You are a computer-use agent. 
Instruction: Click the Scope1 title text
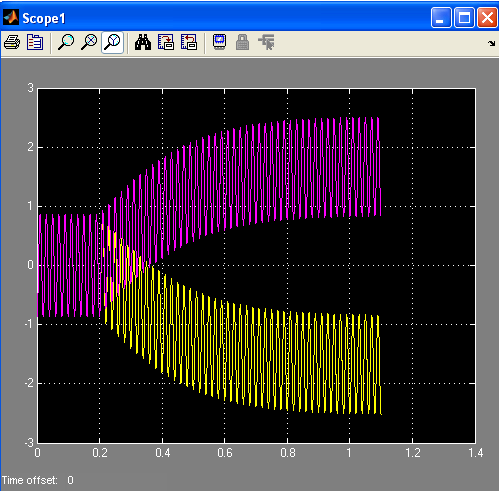click(44, 18)
